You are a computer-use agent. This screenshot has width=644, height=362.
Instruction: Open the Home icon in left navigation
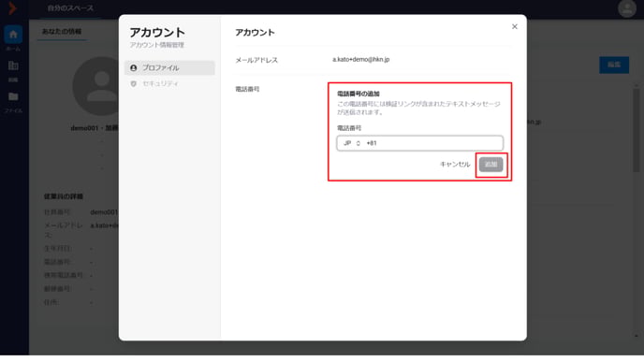tap(13, 35)
